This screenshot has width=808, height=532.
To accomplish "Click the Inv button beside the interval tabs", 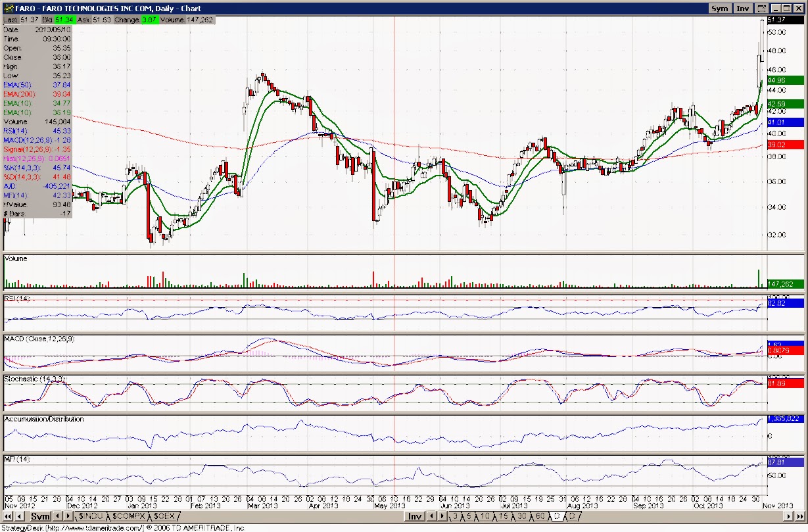I will pos(414,516).
